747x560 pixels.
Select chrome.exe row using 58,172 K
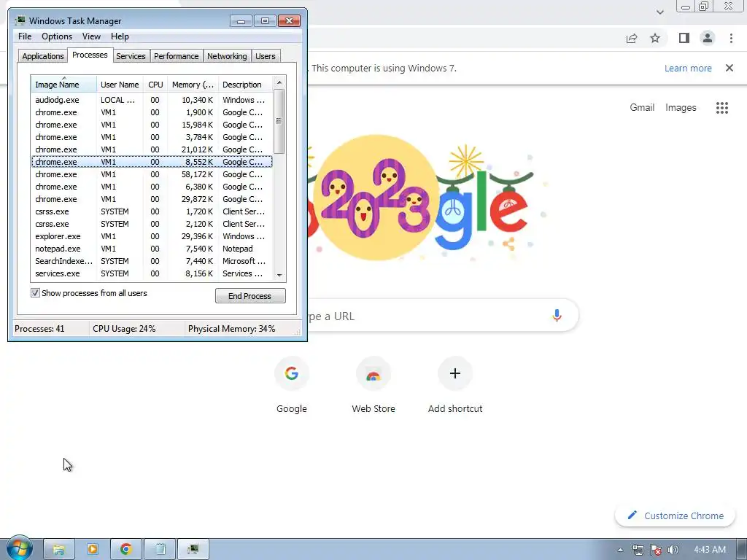click(152, 174)
